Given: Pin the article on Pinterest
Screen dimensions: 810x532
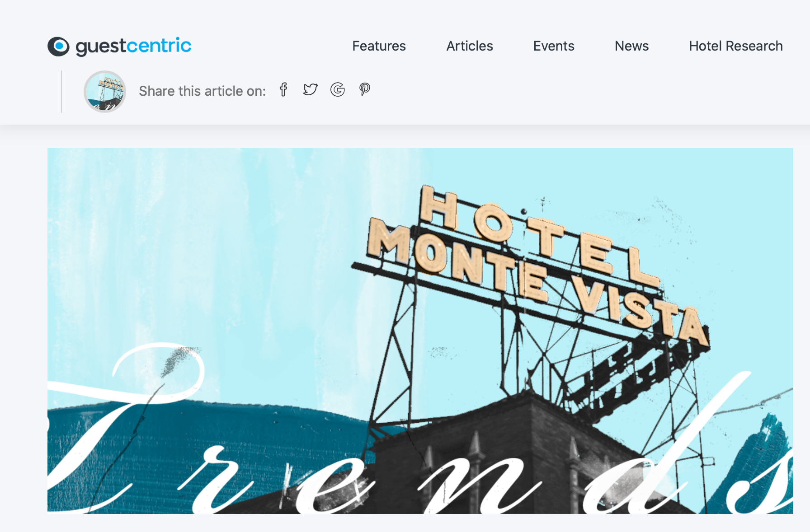Looking at the screenshot, I should tap(364, 89).
